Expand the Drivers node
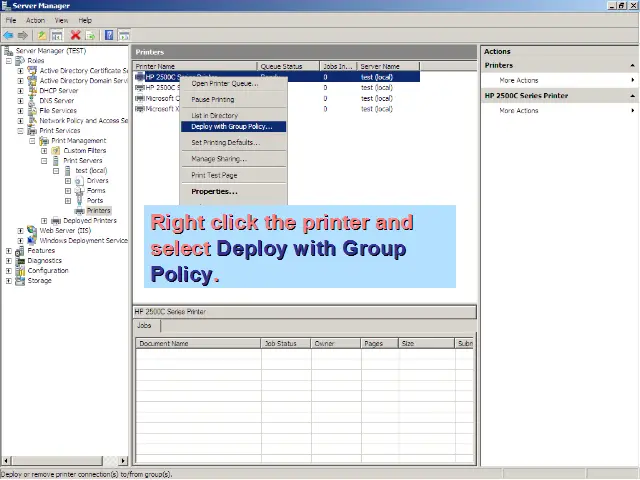This screenshot has width=640, height=480. click(68, 181)
